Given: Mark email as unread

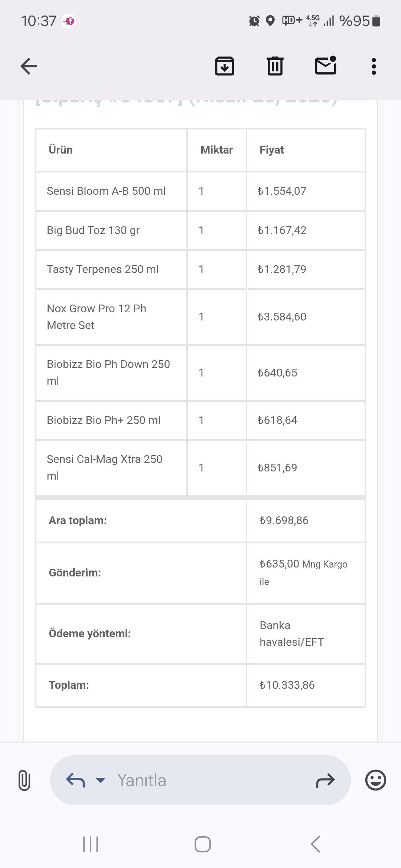Looking at the screenshot, I should click(x=326, y=66).
